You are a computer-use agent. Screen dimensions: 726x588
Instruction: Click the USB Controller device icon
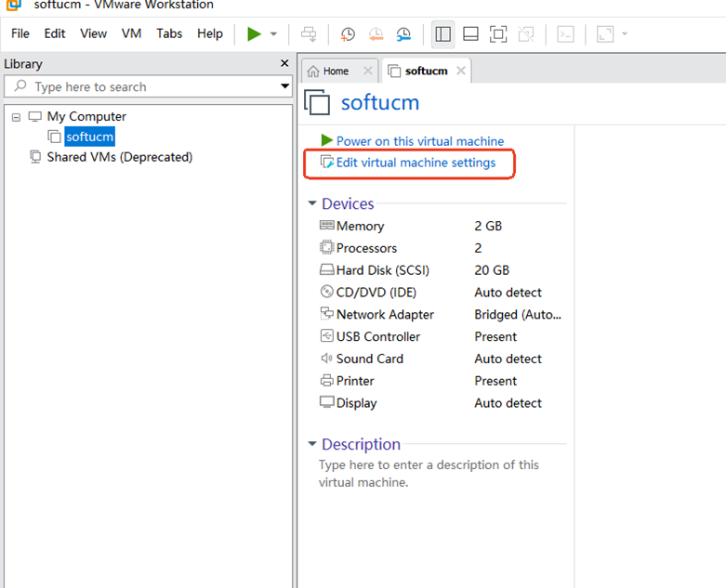326,335
